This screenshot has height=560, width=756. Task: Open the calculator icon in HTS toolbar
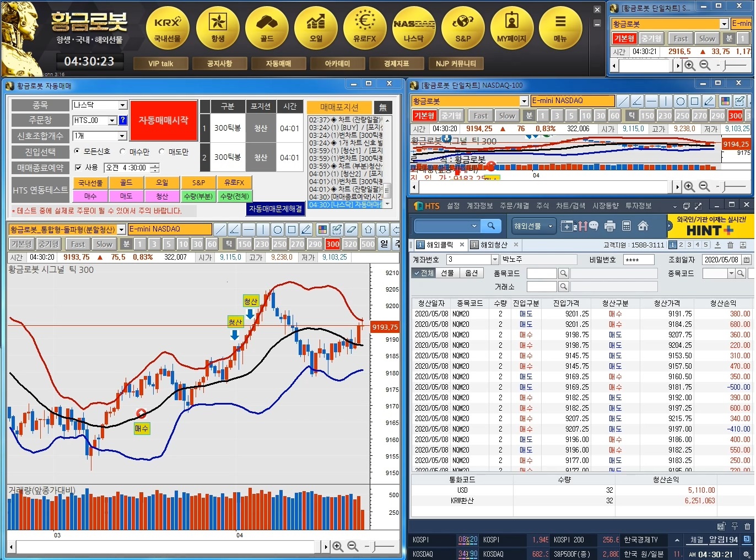626,226
